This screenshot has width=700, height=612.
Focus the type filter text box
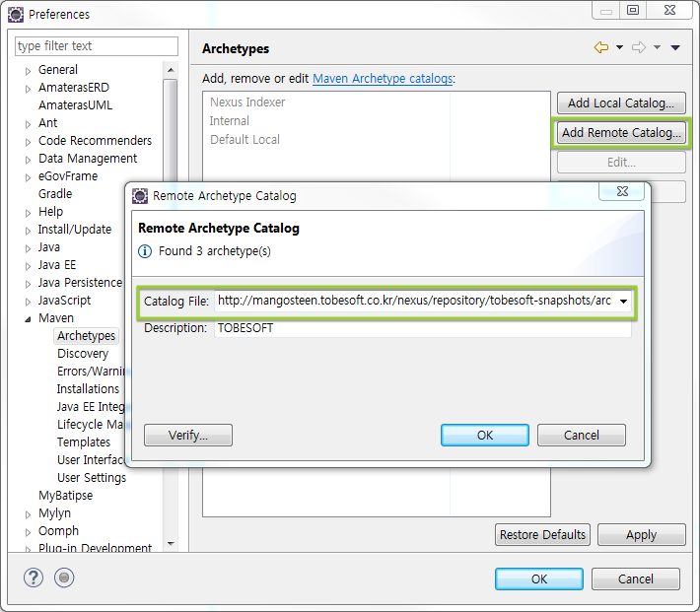(97, 46)
